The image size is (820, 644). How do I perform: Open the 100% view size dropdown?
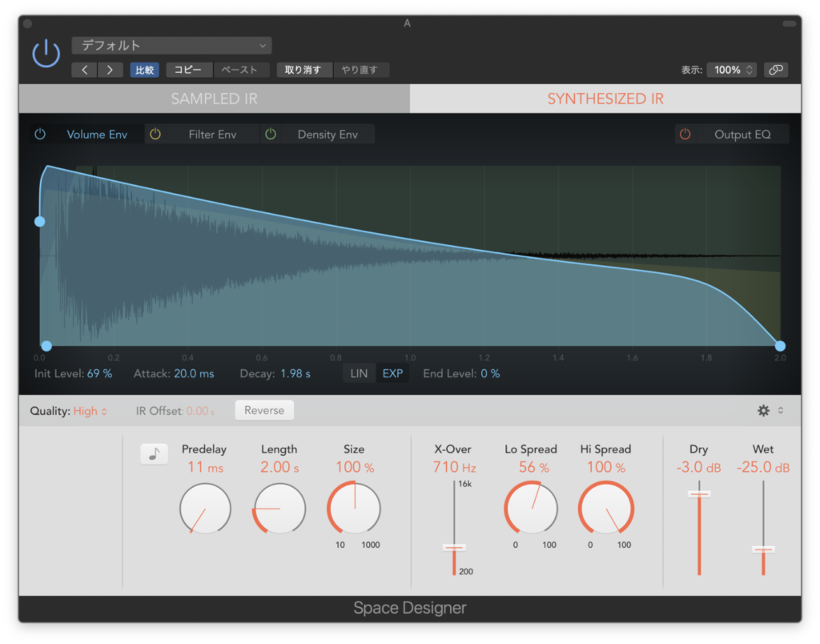pyautogui.click(x=733, y=70)
